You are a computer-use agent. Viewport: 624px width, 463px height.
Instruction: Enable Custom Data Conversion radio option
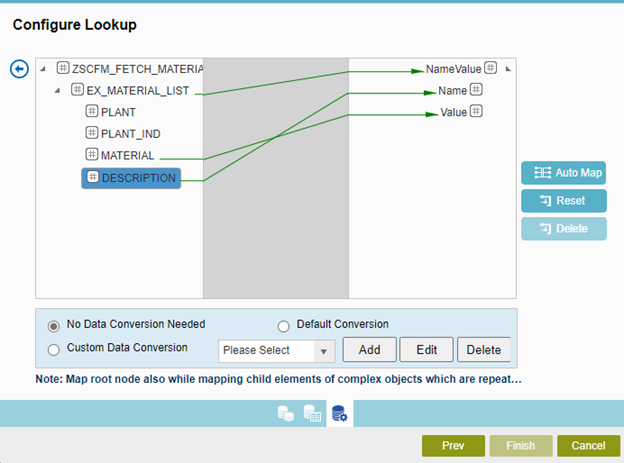pyautogui.click(x=54, y=349)
